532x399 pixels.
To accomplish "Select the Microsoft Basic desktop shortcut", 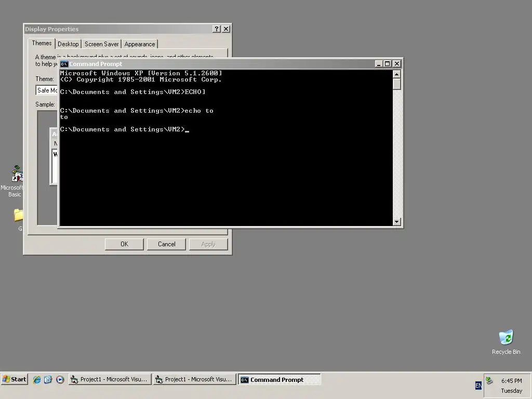I will click(12, 181).
